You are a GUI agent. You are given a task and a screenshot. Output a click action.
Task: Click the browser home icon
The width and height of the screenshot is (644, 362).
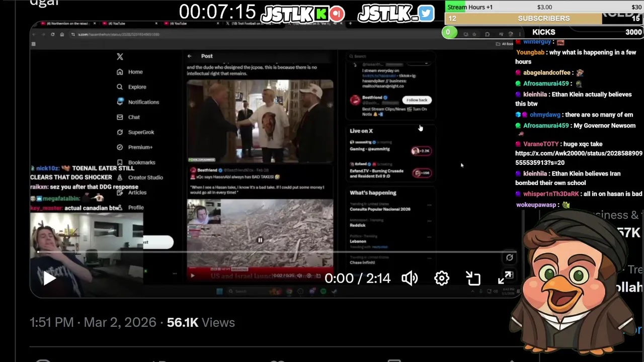point(62,35)
